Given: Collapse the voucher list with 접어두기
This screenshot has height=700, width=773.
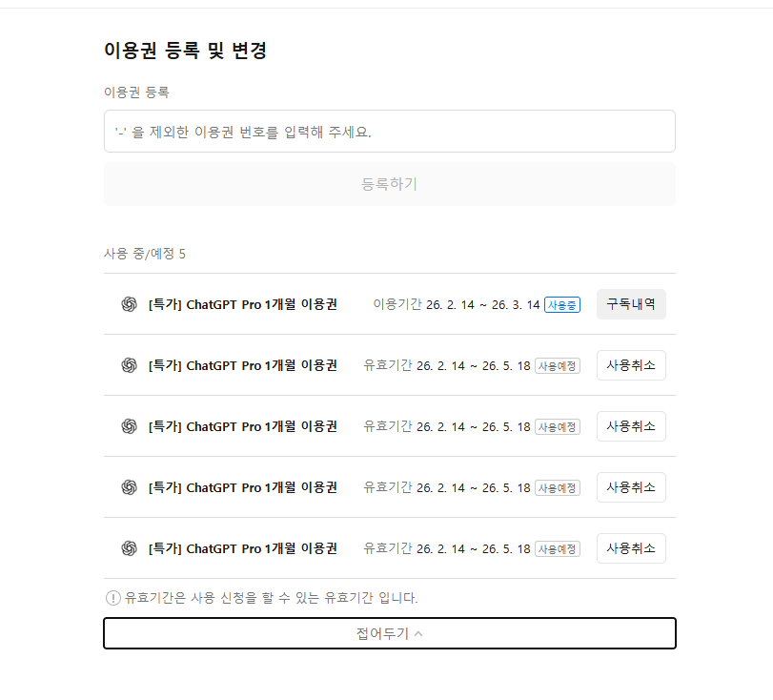Looking at the screenshot, I should coord(390,632).
